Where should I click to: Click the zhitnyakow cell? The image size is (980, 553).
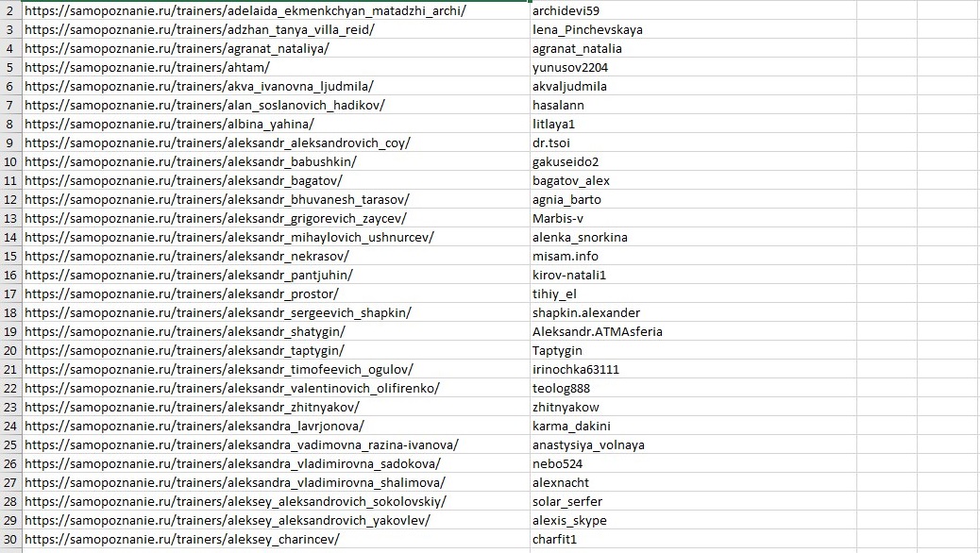coord(693,407)
